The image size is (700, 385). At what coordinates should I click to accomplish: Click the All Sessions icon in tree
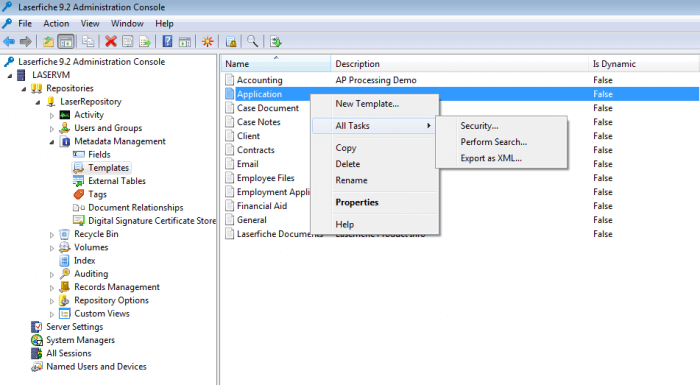[x=37, y=353]
